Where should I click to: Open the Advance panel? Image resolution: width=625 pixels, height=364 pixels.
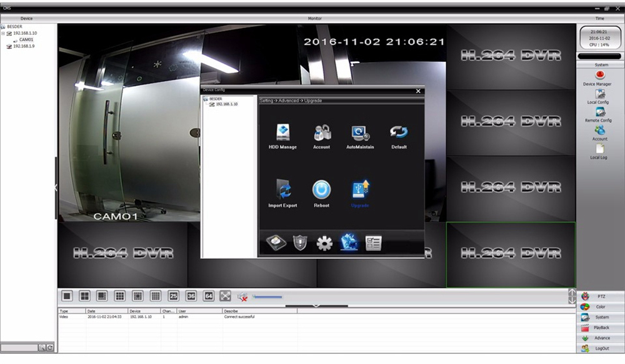[601, 338]
